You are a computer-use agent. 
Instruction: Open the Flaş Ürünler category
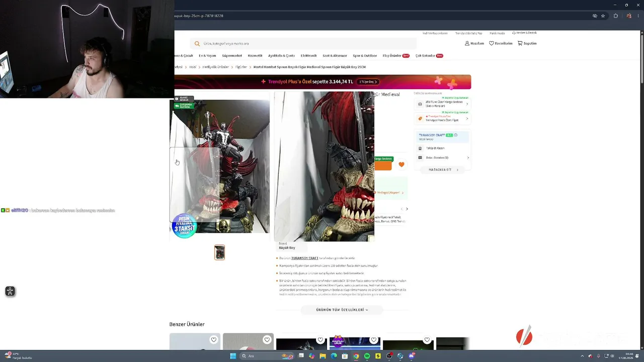tap(396, 56)
